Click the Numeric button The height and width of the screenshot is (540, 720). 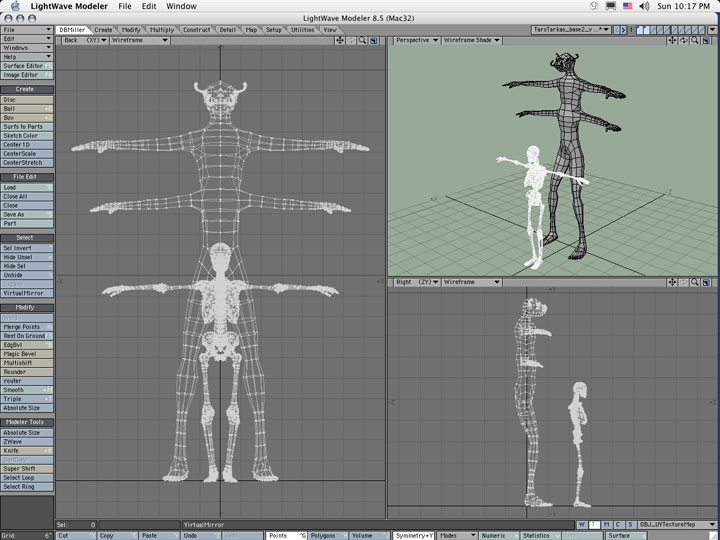(x=499, y=536)
